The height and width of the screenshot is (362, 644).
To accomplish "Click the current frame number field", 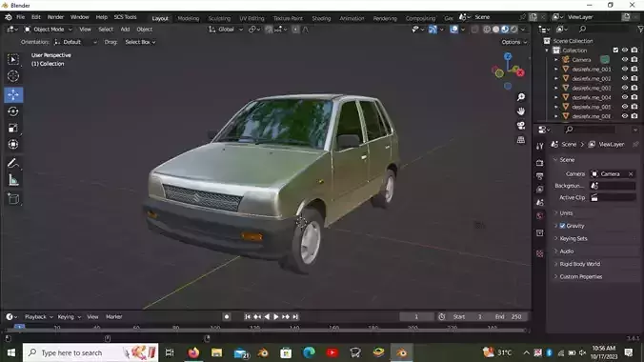I will coord(416,317).
